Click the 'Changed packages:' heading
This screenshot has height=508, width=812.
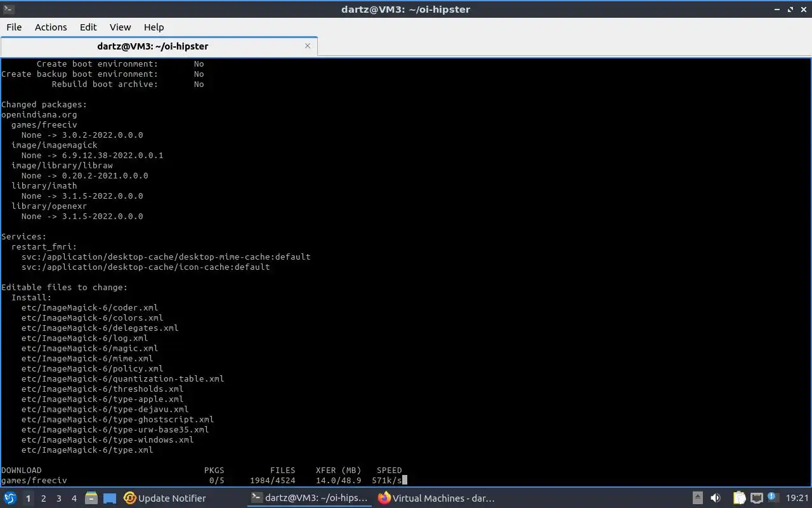point(44,105)
